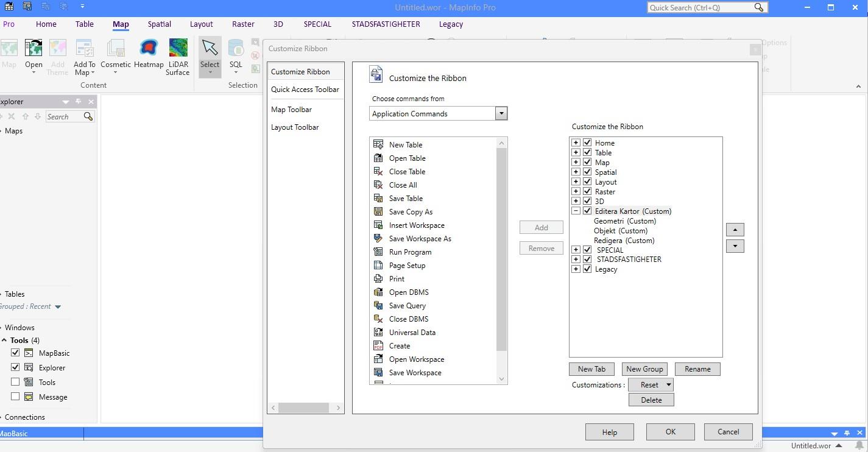Click the Open icon in Map ribbon
This screenshot has height=452, width=868.
coord(34,48)
